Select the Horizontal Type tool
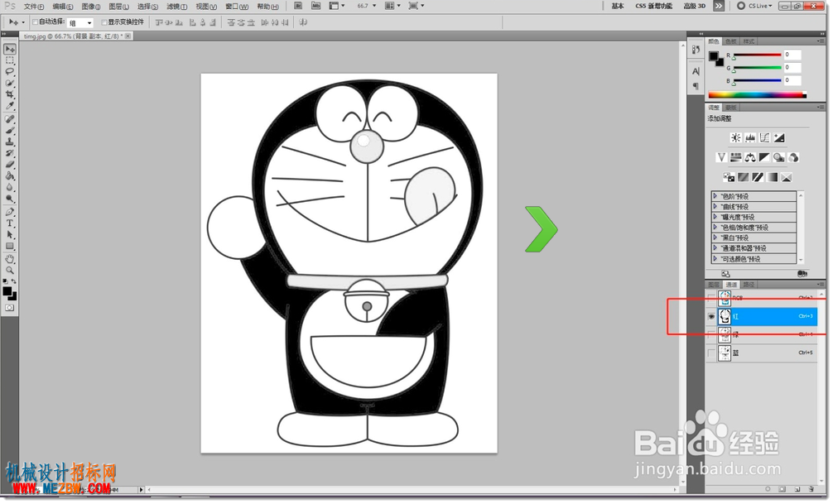Screen dimensions: 833x504 coord(10,223)
